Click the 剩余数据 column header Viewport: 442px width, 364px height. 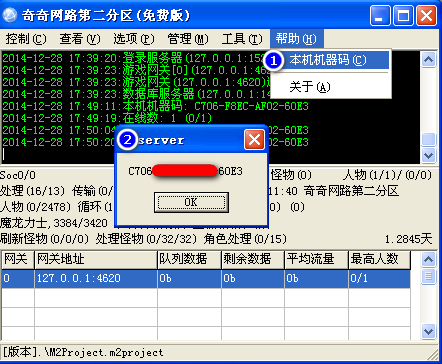click(253, 260)
